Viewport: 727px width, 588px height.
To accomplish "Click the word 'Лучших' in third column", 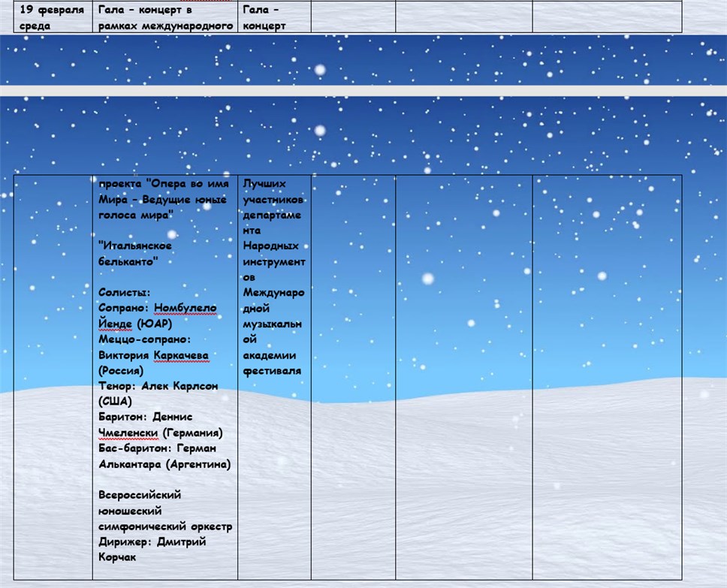I will pyautogui.click(x=264, y=184).
